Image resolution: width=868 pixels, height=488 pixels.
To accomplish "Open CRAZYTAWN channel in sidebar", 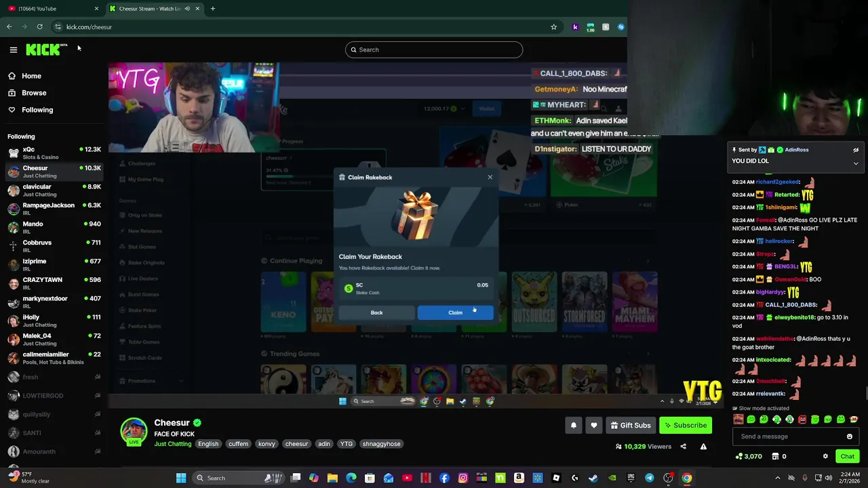I will 54,283.
